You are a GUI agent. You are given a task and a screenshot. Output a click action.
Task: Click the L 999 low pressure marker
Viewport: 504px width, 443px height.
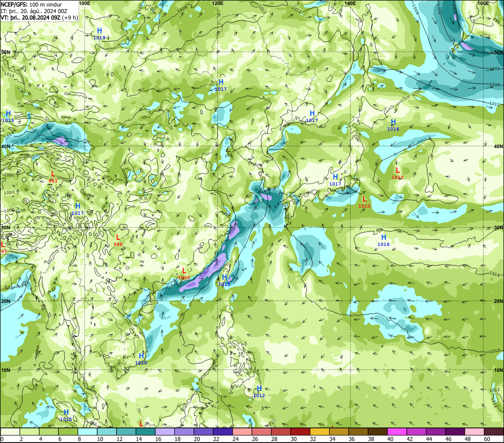point(118,240)
